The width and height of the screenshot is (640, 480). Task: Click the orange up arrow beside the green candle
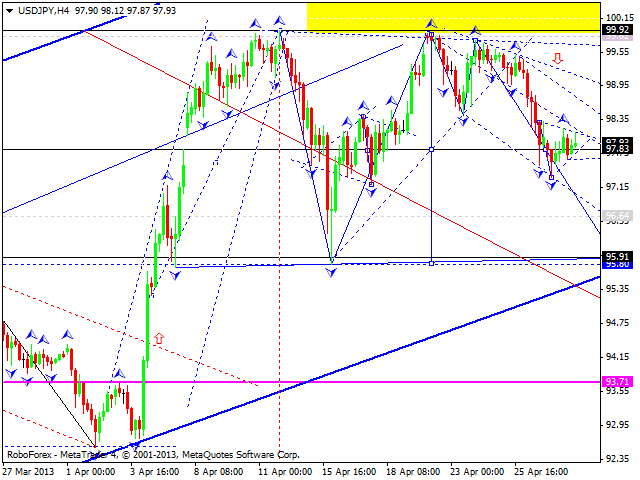[157, 340]
